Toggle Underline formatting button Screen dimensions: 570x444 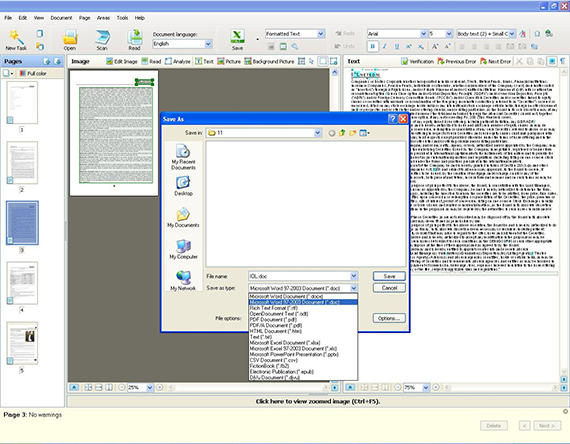(x=397, y=47)
